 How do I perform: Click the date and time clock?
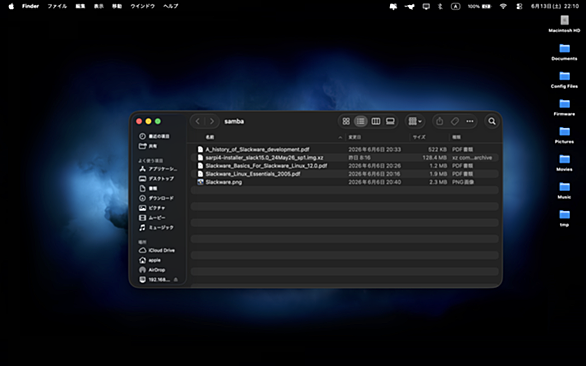point(555,6)
